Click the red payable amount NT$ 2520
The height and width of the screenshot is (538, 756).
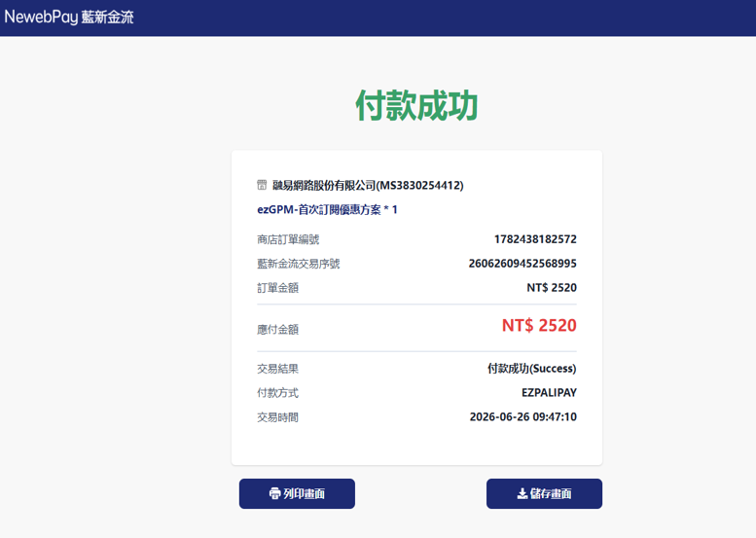click(x=539, y=325)
